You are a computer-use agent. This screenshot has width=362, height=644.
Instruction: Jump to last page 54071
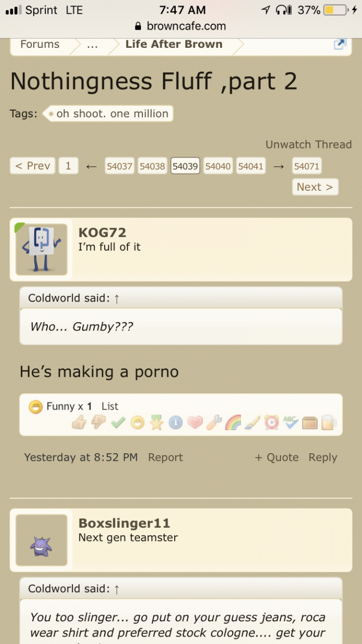[307, 166]
